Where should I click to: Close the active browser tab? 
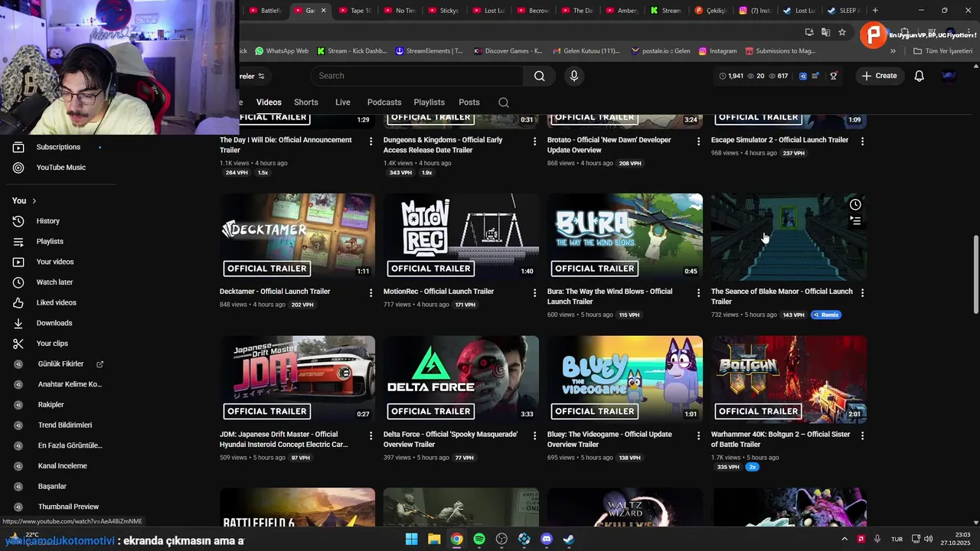point(323,11)
